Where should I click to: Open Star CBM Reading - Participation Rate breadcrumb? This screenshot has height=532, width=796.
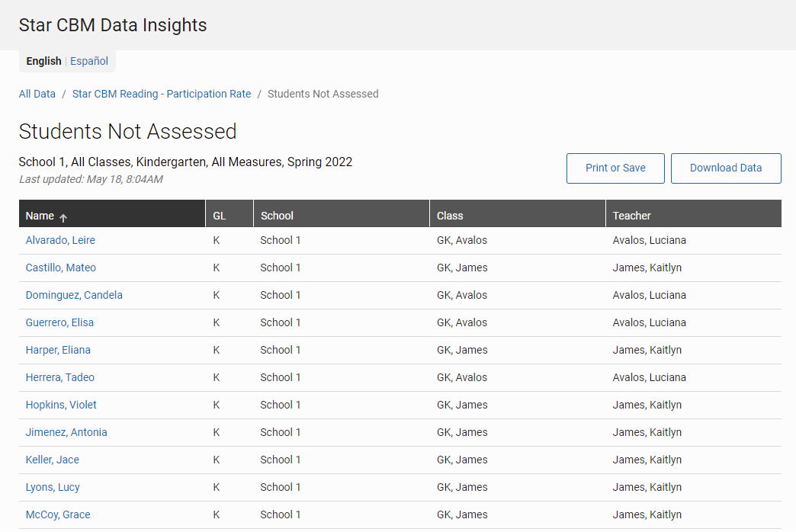coord(162,94)
